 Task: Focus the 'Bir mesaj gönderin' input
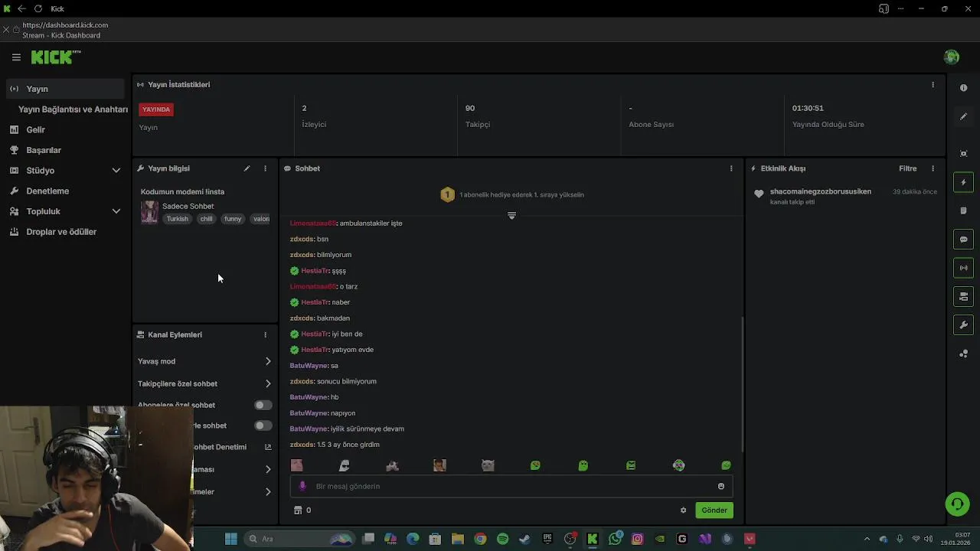tap(511, 486)
